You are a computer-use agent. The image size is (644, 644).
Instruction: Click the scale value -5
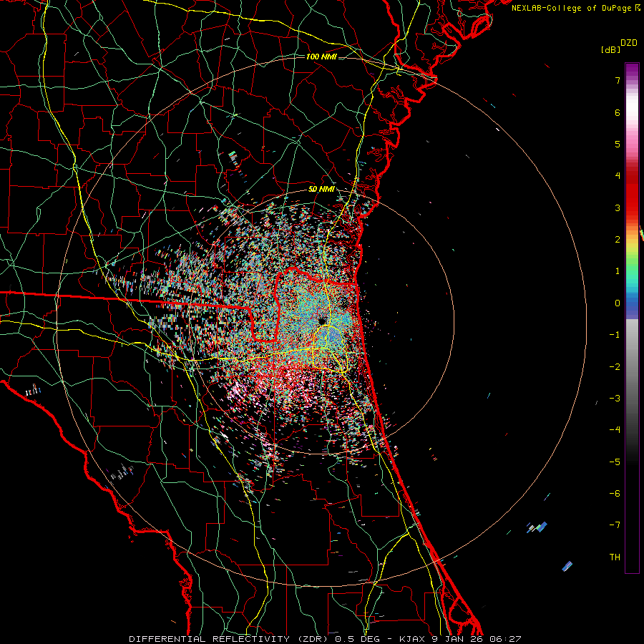615,462
